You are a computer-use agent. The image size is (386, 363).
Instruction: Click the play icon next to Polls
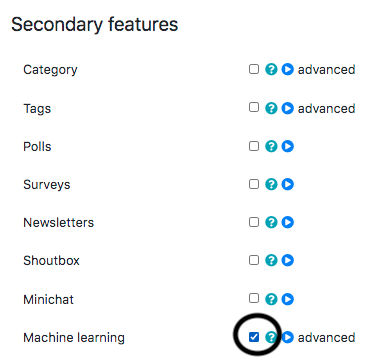287,146
